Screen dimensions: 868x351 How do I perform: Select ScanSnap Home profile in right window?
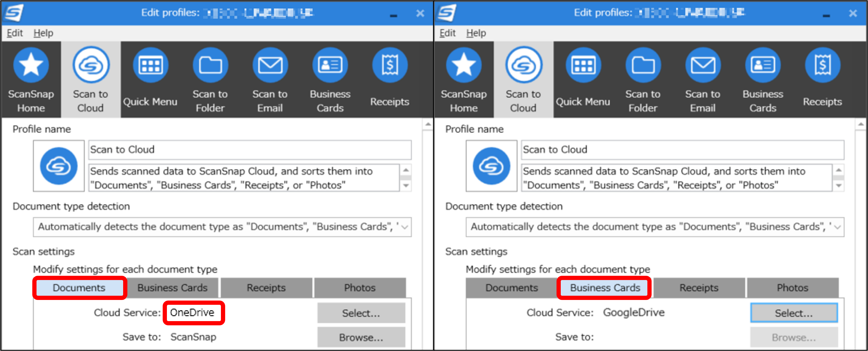click(x=464, y=80)
